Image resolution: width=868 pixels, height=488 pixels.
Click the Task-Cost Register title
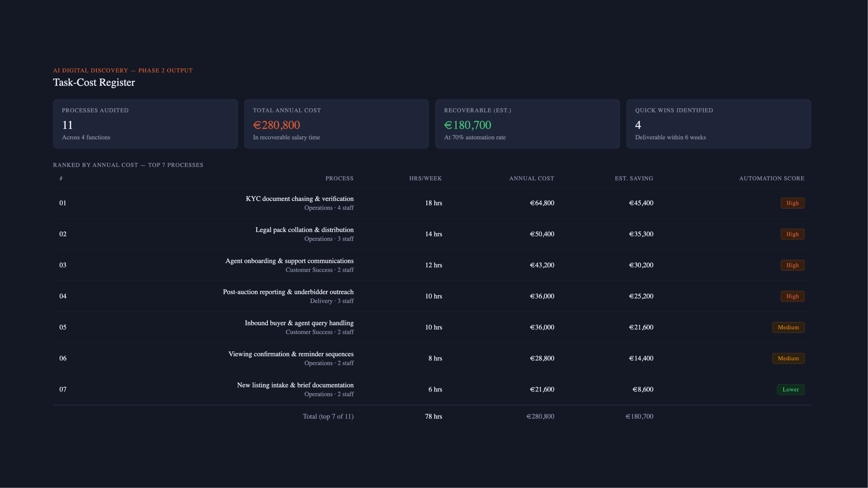click(94, 82)
